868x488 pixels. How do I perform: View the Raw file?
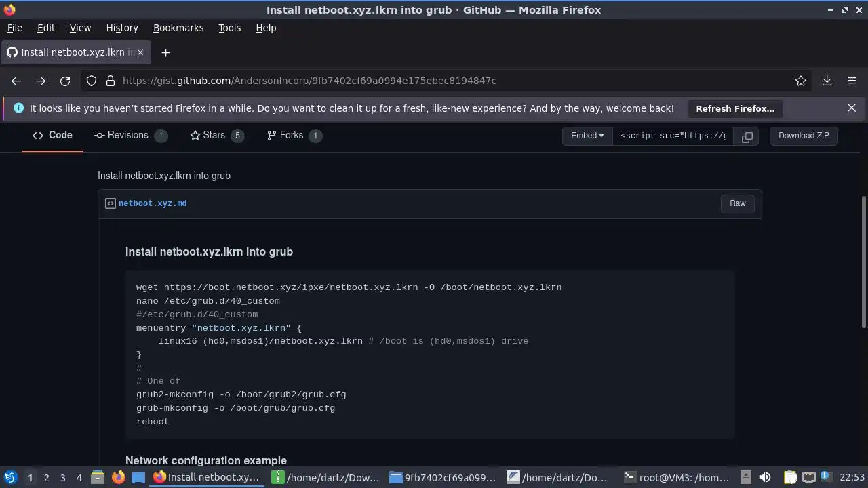[x=738, y=203]
